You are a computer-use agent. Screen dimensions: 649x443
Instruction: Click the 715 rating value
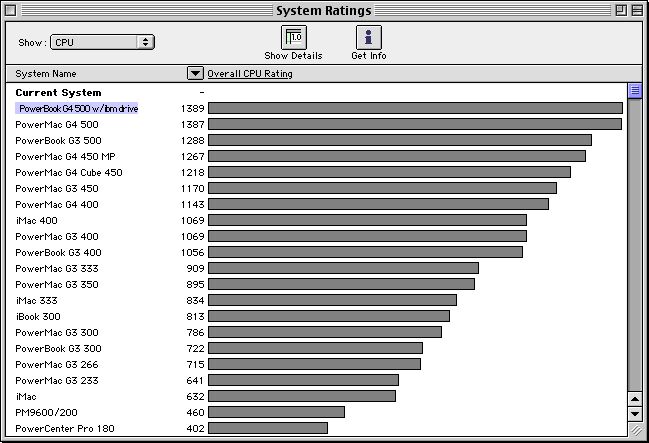195,365
